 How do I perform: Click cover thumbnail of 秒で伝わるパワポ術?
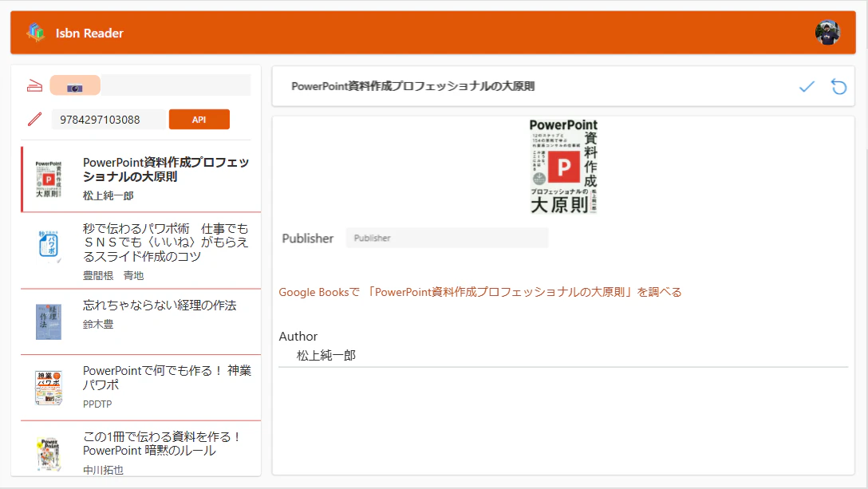pyautogui.click(x=49, y=245)
